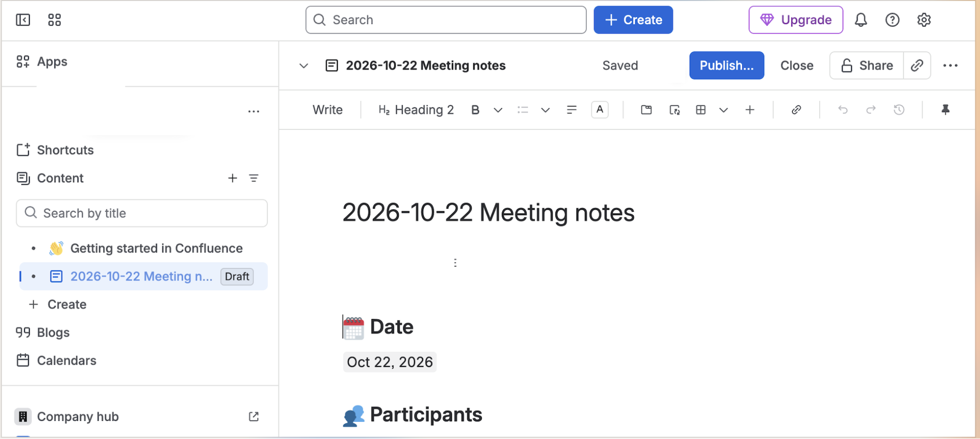Open the sidebar space more options ellipsis
The height and width of the screenshot is (439, 980).
tap(253, 112)
